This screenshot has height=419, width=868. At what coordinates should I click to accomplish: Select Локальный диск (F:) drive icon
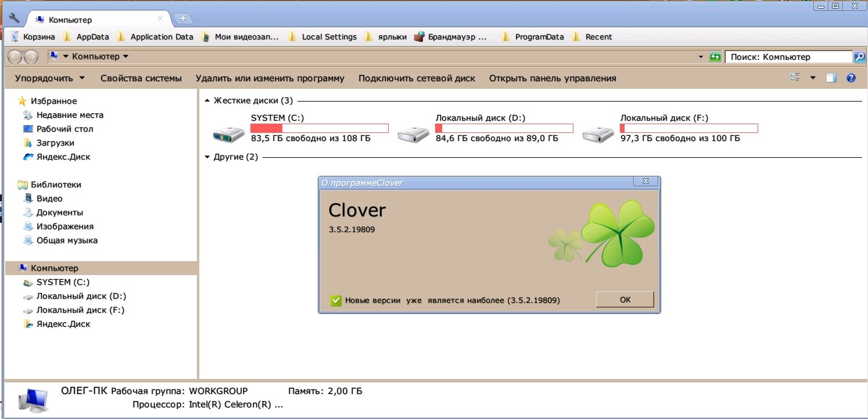(598, 134)
